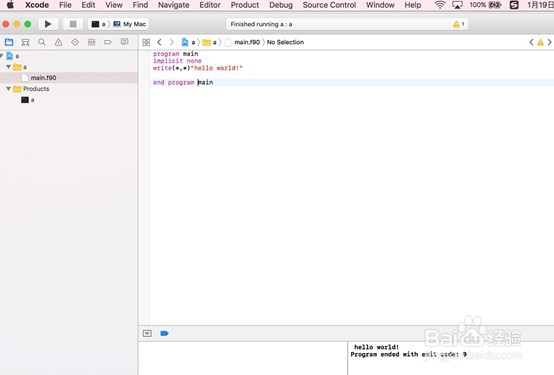
Task: Open the Symbol navigator
Action: (x=25, y=42)
